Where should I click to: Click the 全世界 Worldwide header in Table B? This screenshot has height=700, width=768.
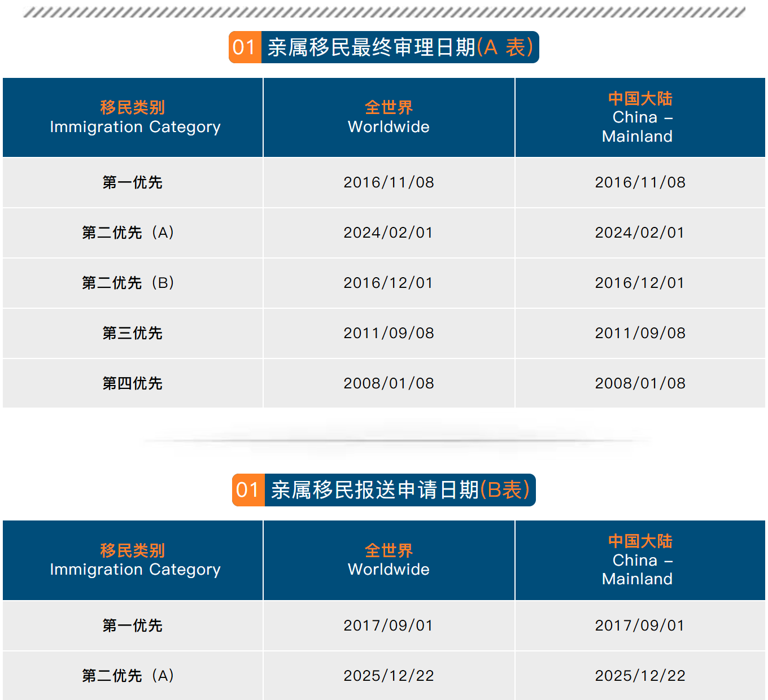(x=389, y=560)
